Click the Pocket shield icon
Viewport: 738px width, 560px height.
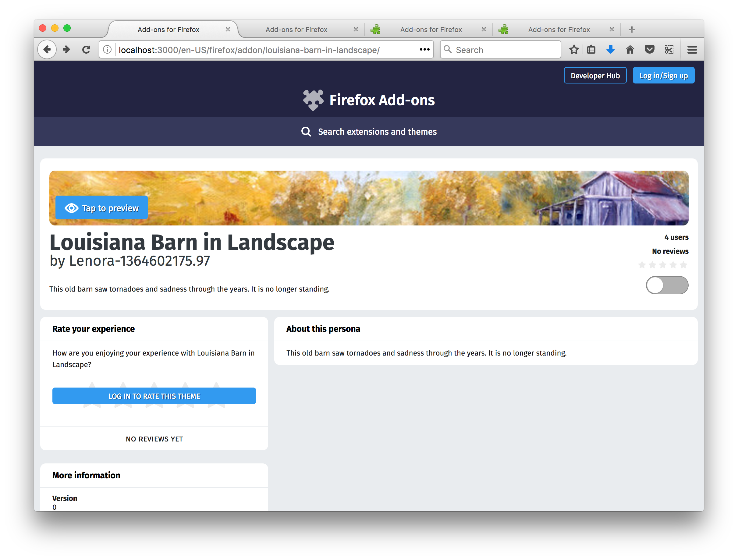pos(649,50)
